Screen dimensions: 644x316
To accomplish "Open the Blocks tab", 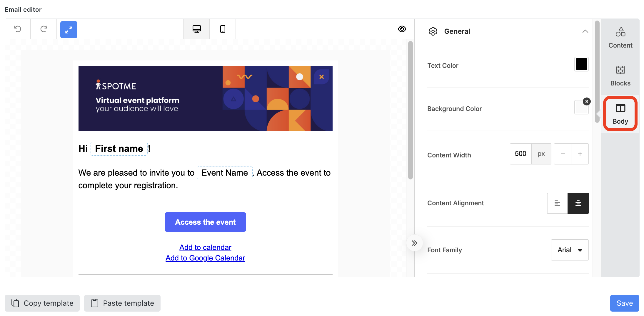I will (620, 76).
